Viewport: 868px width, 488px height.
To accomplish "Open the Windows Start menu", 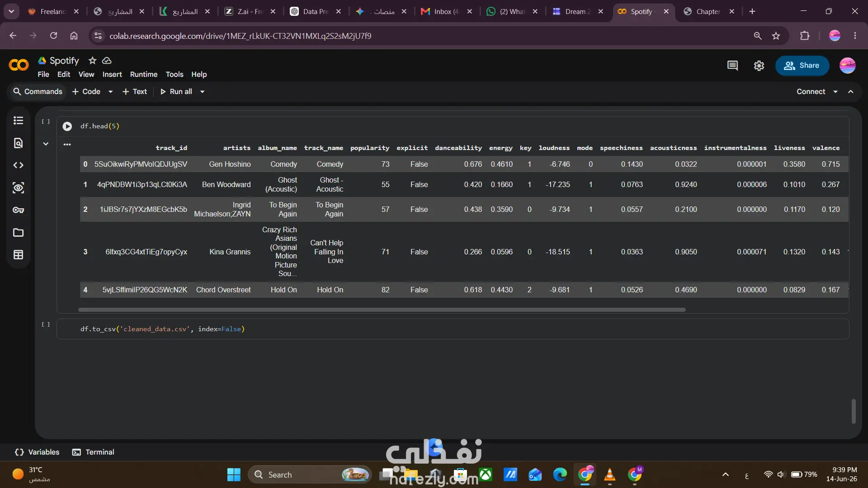I will tap(234, 475).
